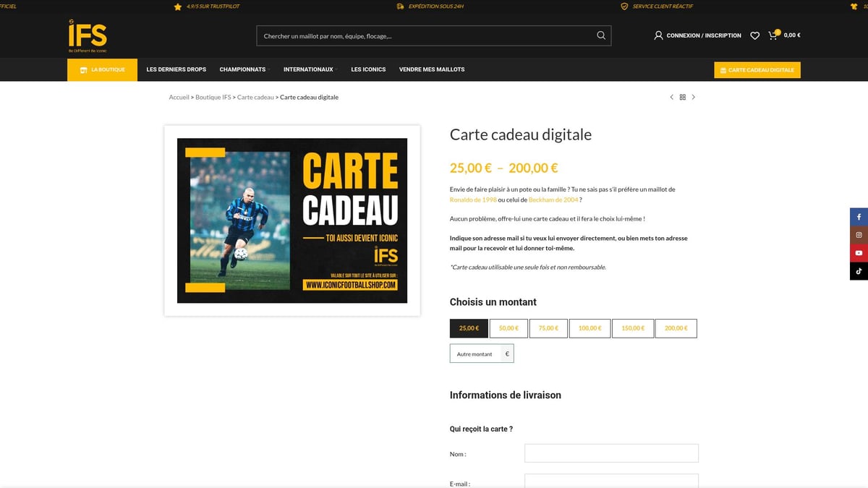Open the TikTok social link
The width and height of the screenshot is (868, 488).
(x=859, y=271)
